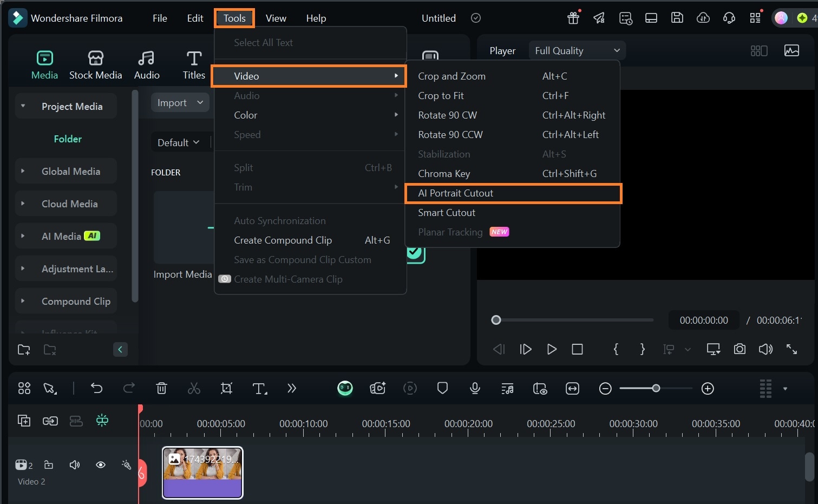Set mark-out with right brace
Image resolution: width=818 pixels, height=504 pixels.
(x=642, y=349)
